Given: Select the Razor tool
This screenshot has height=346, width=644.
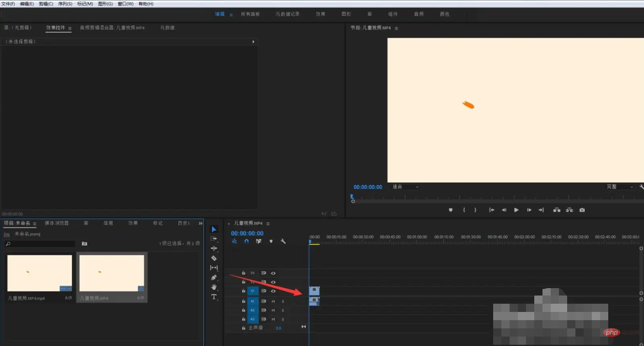Looking at the screenshot, I should point(214,258).
